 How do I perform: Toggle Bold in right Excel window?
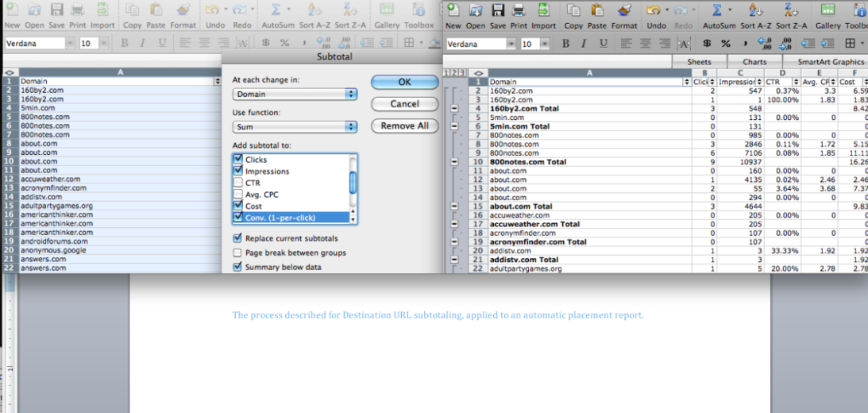[x=565, y=44]
